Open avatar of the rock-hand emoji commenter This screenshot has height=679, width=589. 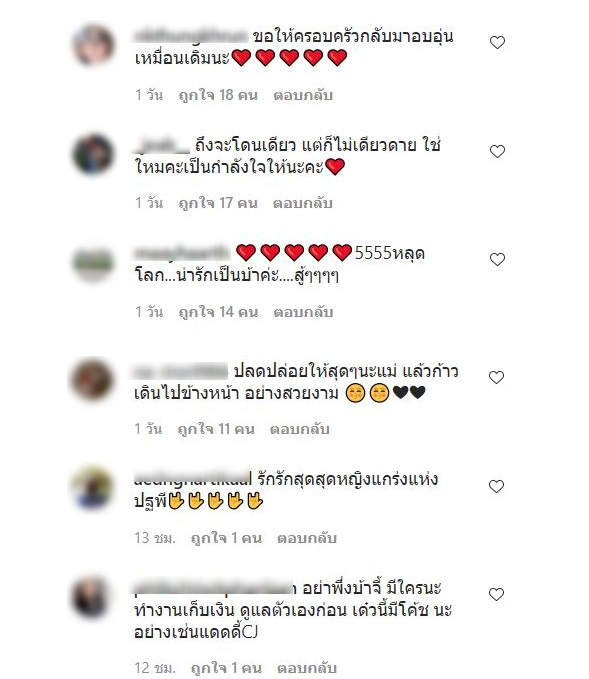coord(92,488)
